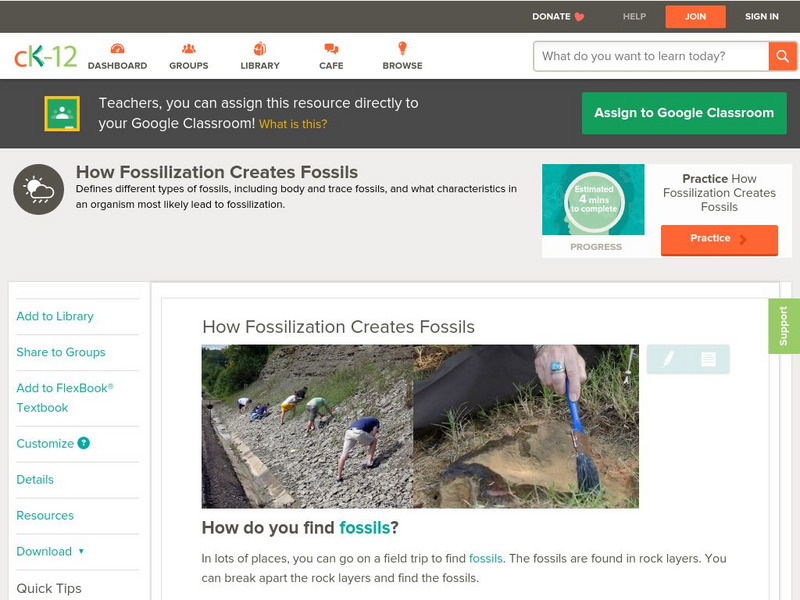The height and width of the screenshot is (600, 800).
Task: Click the 'How Fossilization Creates Fossils' page title
Action: coord(217,172)
